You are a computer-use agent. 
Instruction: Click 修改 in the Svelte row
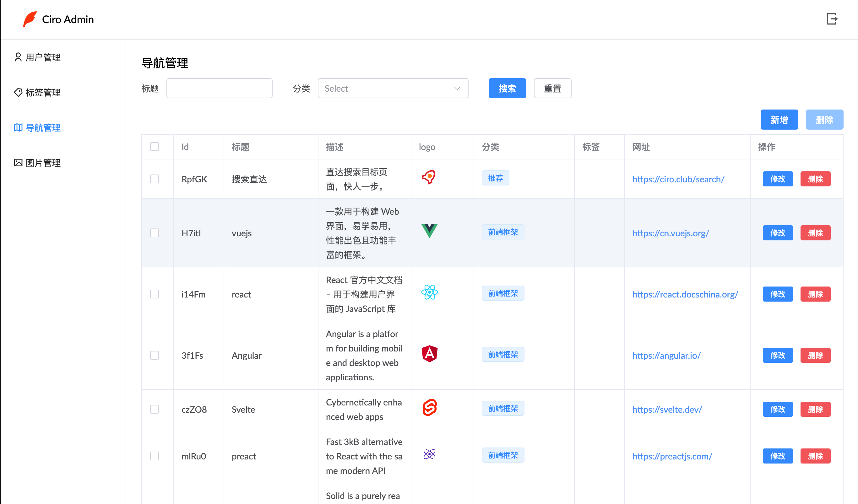pos(778,409)
